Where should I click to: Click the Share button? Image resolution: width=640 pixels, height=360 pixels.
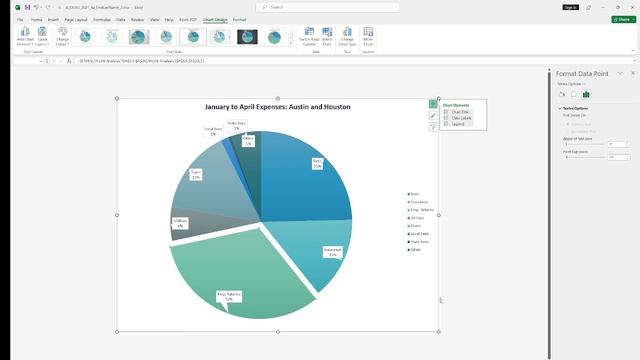click(x=624, y=19)
